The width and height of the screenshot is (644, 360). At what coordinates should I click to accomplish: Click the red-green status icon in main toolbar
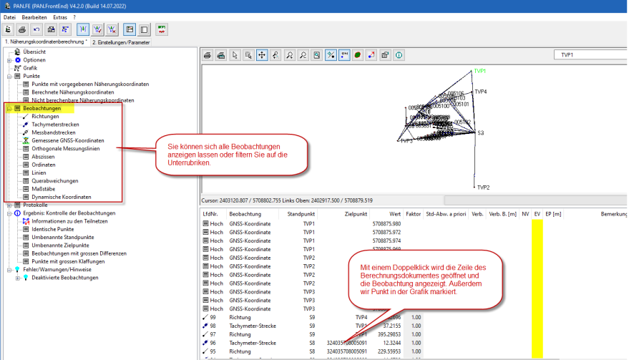tap(162, 29)
